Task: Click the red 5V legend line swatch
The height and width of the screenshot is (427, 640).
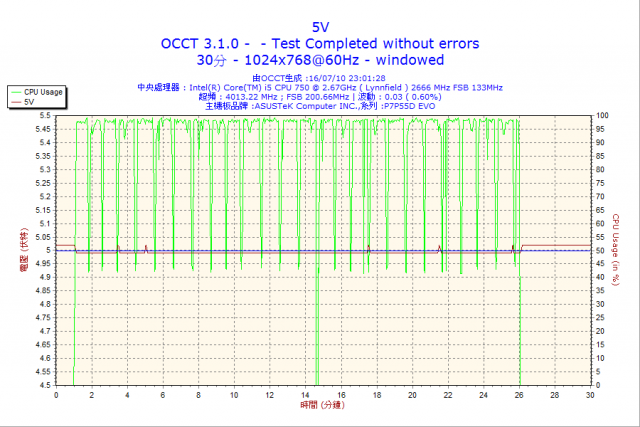Action: tap(16, 102)
